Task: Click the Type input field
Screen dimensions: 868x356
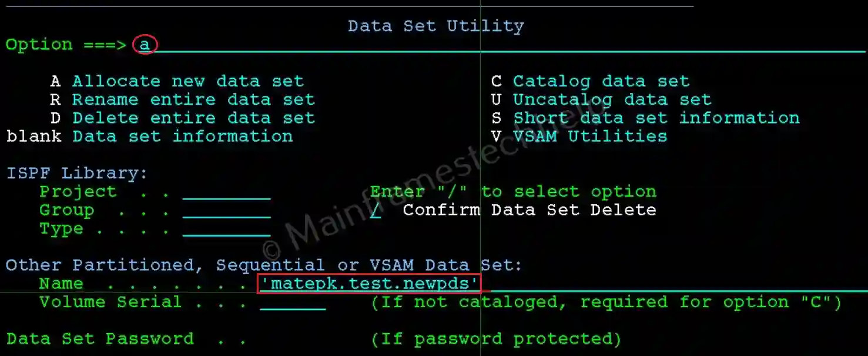Action: (x=226, y=229)
